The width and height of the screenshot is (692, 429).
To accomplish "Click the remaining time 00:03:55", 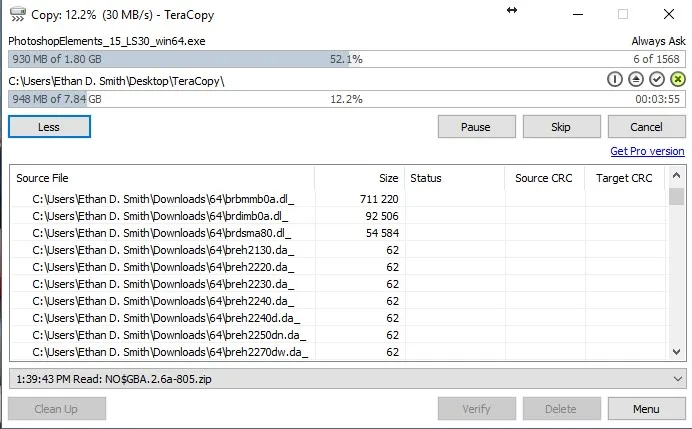I will pyautogui.click(x=658, y=99).
